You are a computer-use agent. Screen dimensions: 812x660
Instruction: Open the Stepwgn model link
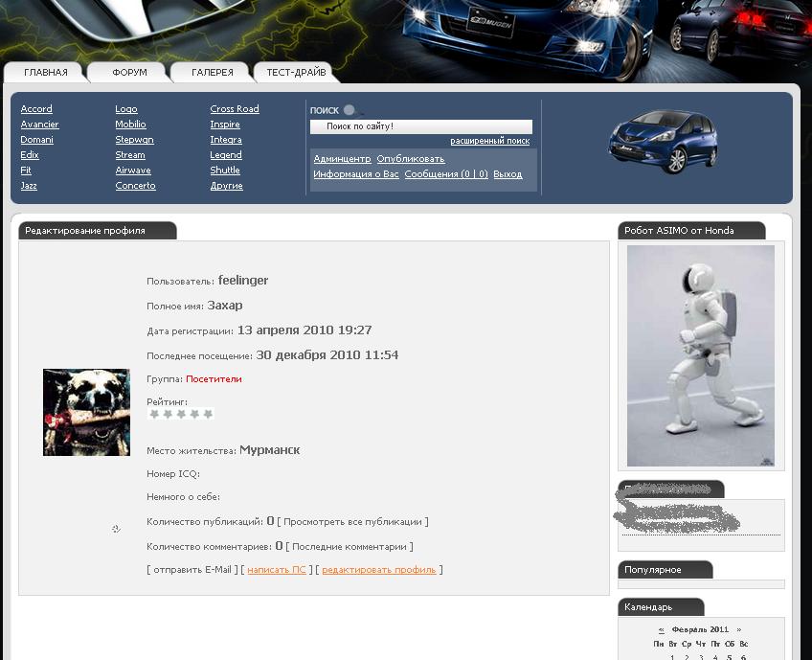135,139
